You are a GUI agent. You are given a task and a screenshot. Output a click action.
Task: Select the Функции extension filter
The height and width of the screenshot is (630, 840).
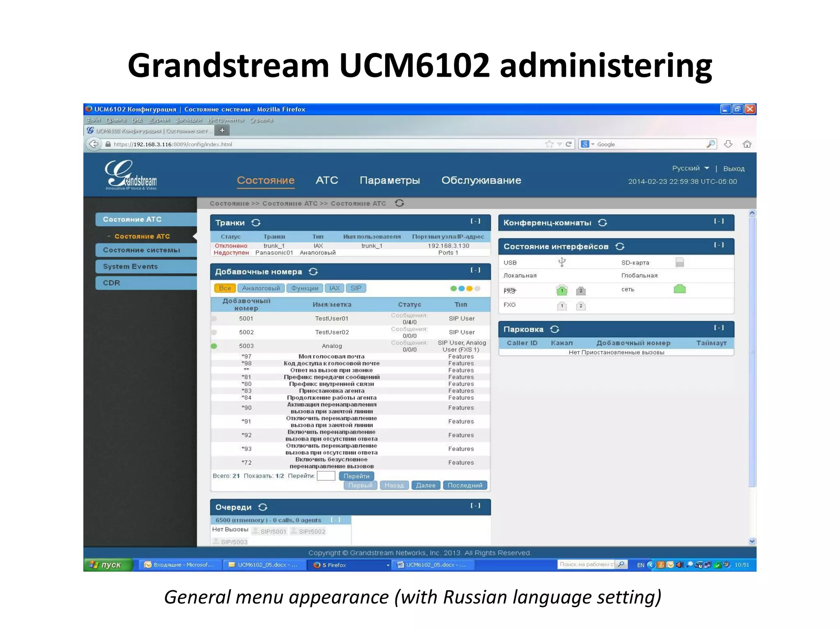(x=305, y=288)
